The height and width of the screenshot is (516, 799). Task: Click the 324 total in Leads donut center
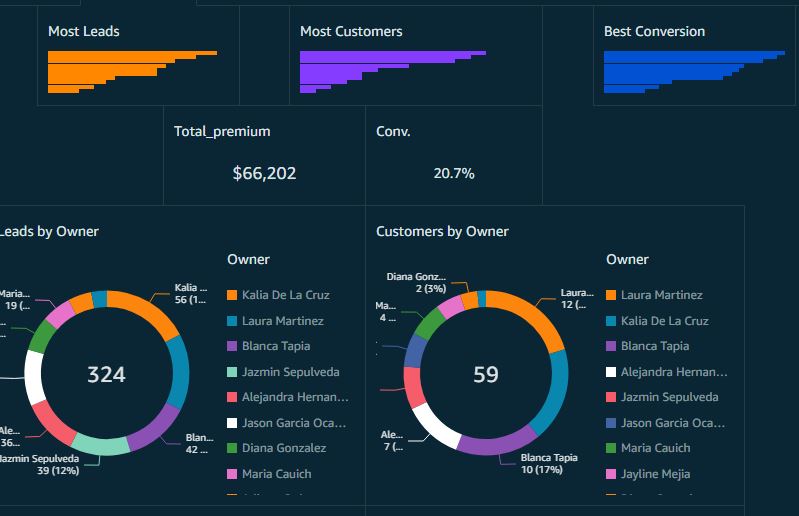pos(106,375)
